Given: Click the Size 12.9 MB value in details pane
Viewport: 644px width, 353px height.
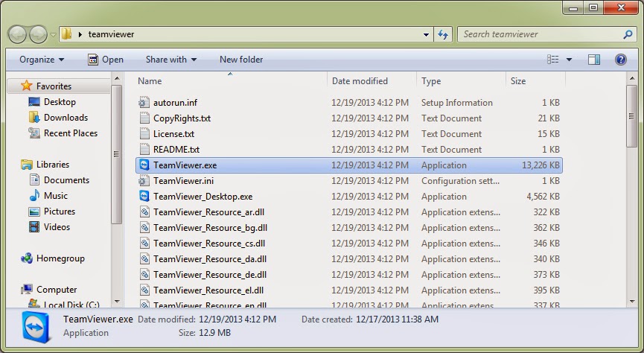Looking at the screenshot, I should 215,332.
